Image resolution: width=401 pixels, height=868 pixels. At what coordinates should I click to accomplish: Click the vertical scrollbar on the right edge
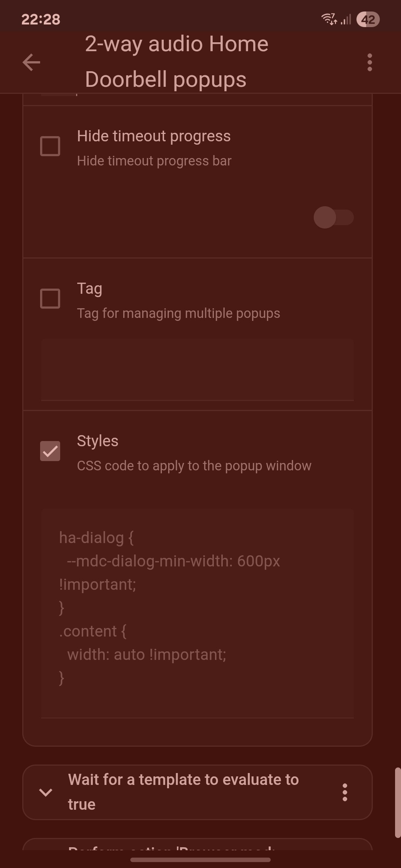[x=398, y=803]
